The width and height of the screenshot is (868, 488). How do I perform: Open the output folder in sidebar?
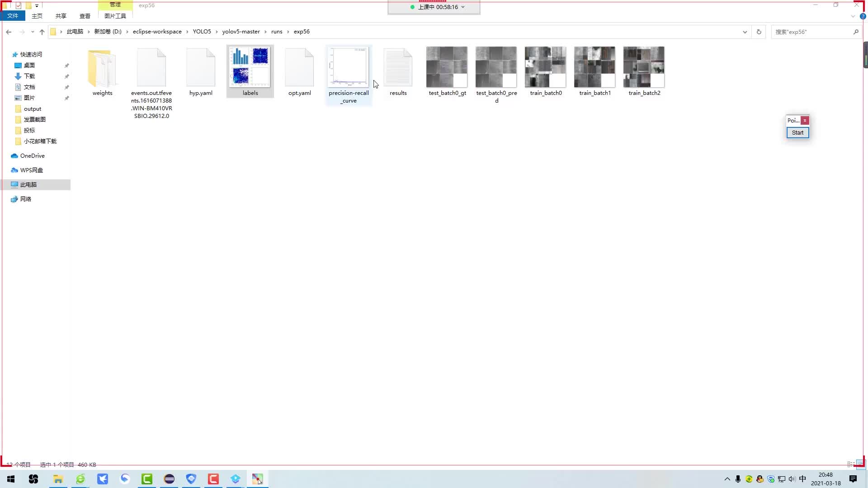point(33,108)
